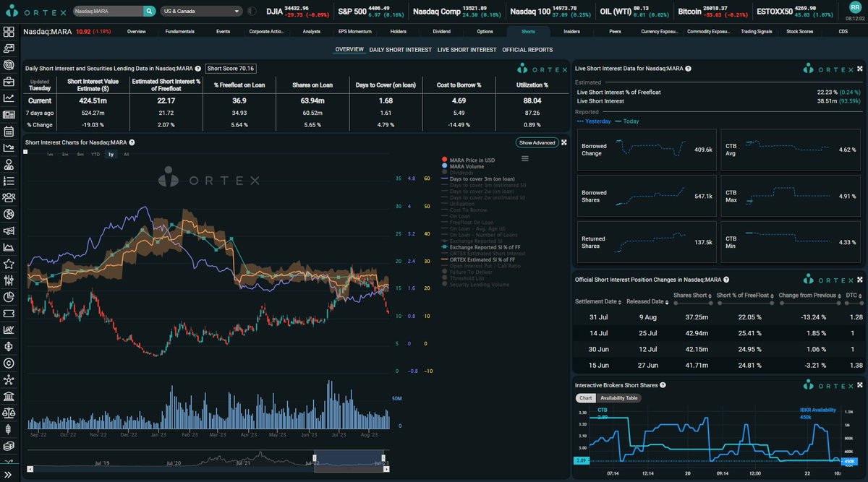Image resolution: width=868 pixels, height=482 pixels.
Task: Open the pie chart icon in sidebar
Action: coord(9,297)
